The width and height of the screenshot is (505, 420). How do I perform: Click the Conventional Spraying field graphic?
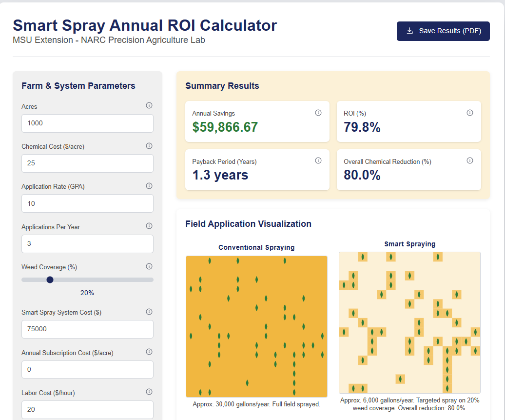(256, 326)
